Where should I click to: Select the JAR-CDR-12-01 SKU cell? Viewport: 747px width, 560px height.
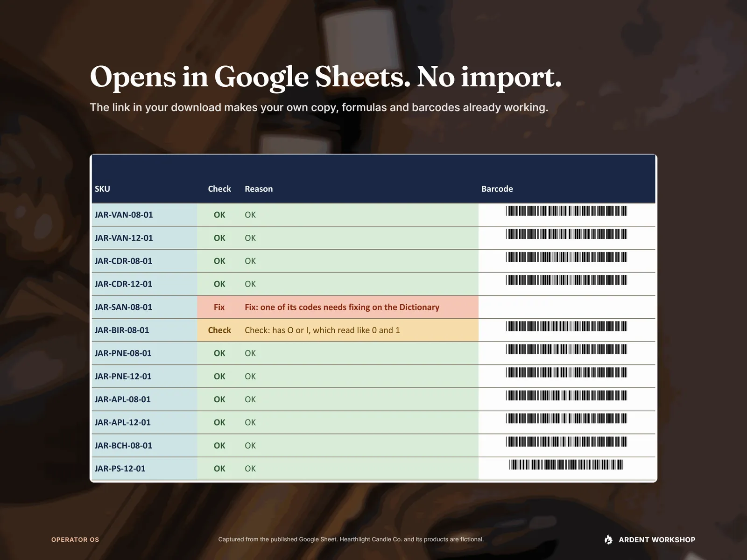144,284
